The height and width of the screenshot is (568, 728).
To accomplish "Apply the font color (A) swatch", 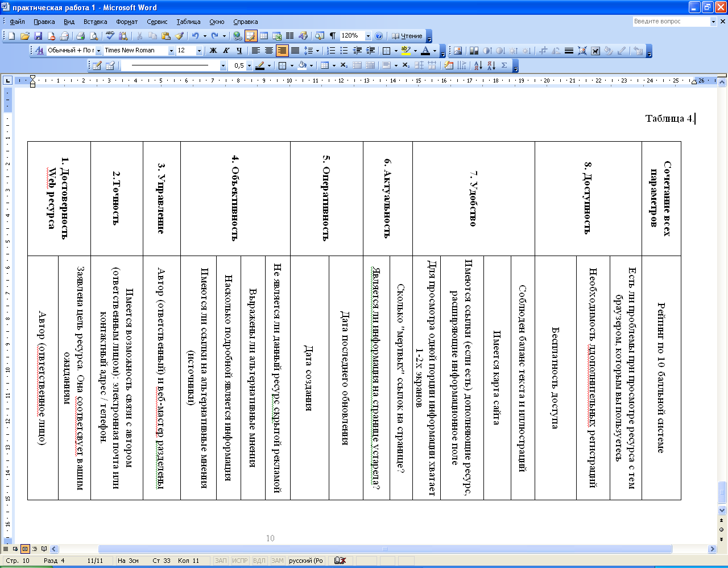I will 426,50.
